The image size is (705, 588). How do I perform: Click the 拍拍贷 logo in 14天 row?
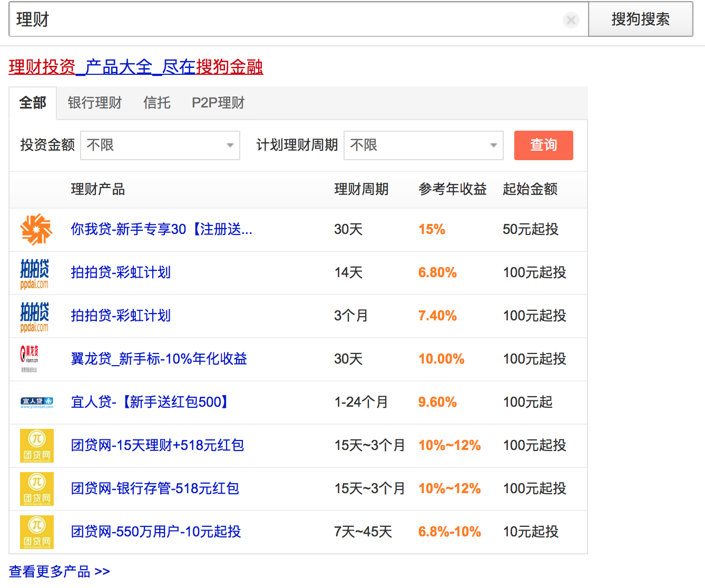pyautogui.click(x=35, y=273)
